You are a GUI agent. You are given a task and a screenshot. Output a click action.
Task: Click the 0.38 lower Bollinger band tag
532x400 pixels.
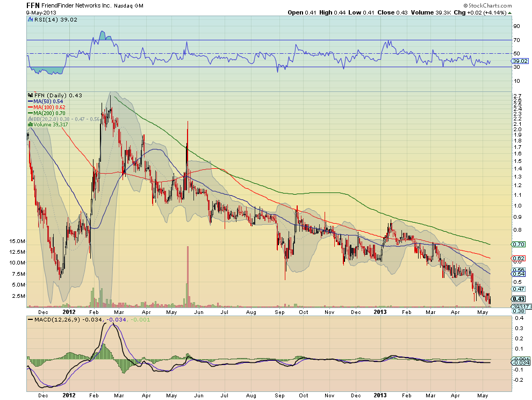(x=519, y=311)
